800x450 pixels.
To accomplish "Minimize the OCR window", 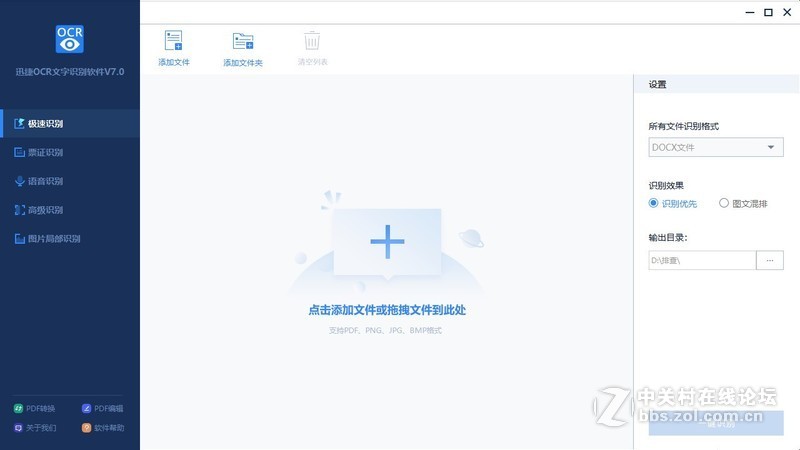I will tap(749, 12).
